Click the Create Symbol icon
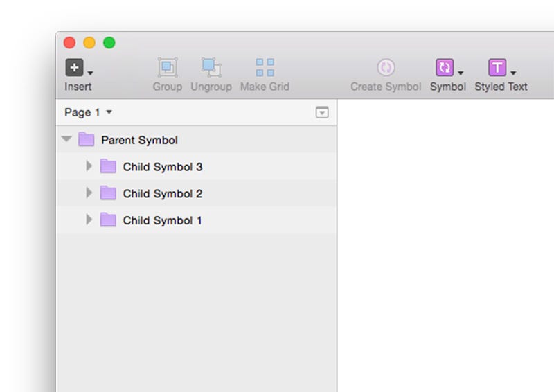This screenshot has width=554, height=392. (386, 67)
